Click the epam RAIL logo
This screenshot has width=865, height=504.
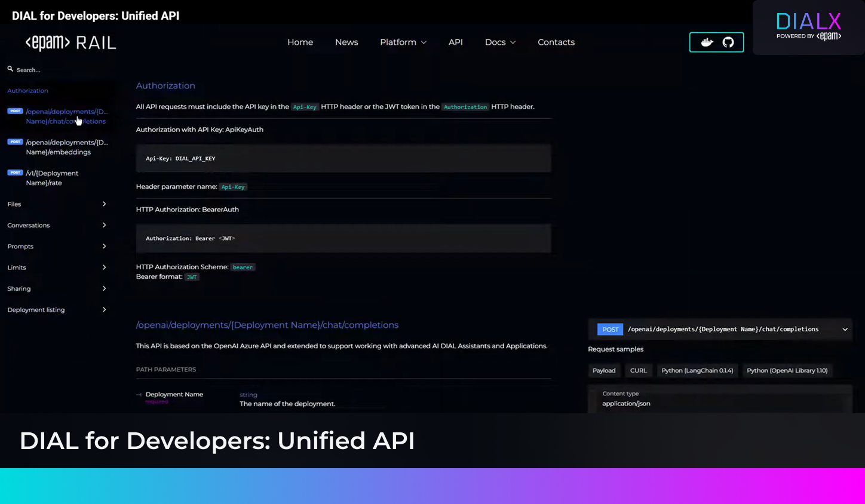click(x=70, y=43)
